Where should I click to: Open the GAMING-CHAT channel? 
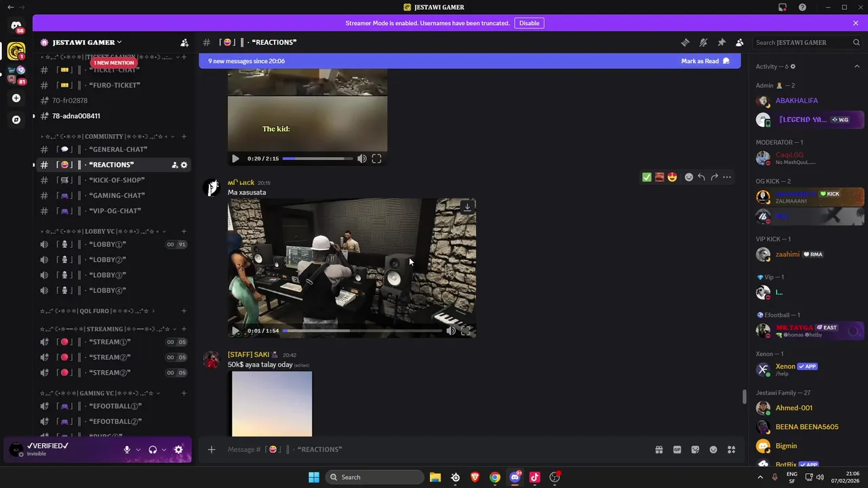click(x=114, y=196)
